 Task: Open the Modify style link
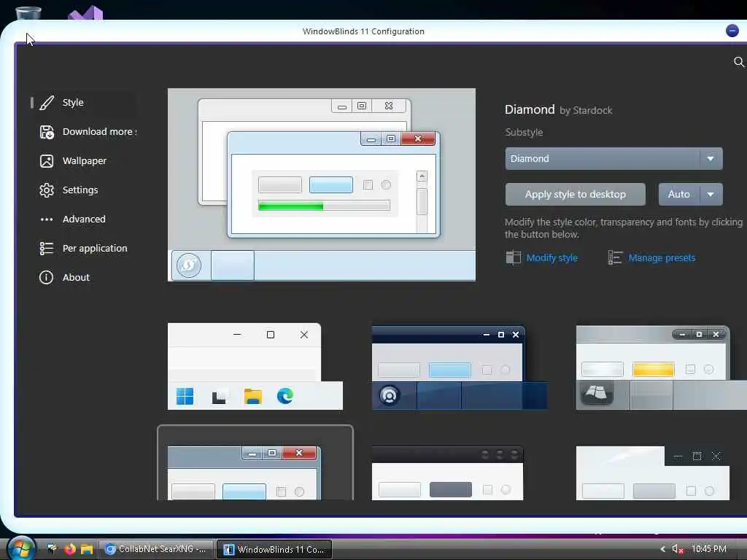551,257
